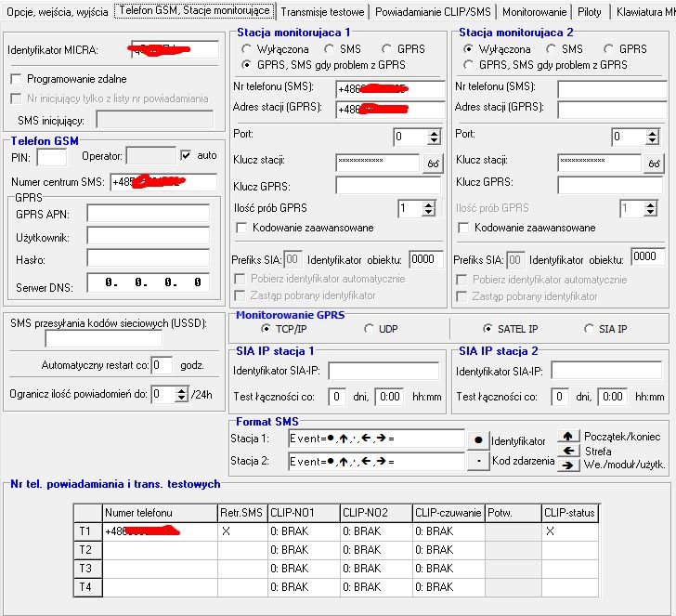Screen dimensions: 676x616
Task: Select GPRS radio for Stacja monitorująca 2
Action: click(608, 48)
